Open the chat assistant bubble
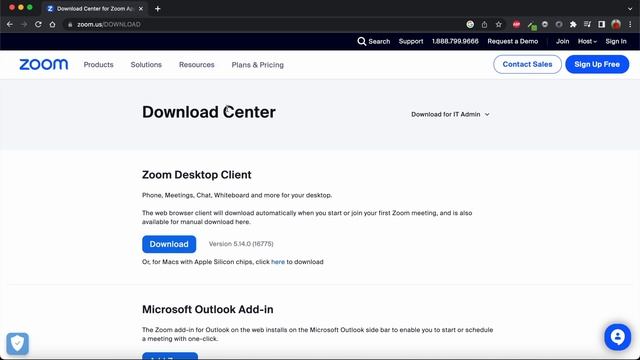 pos(618,337)
